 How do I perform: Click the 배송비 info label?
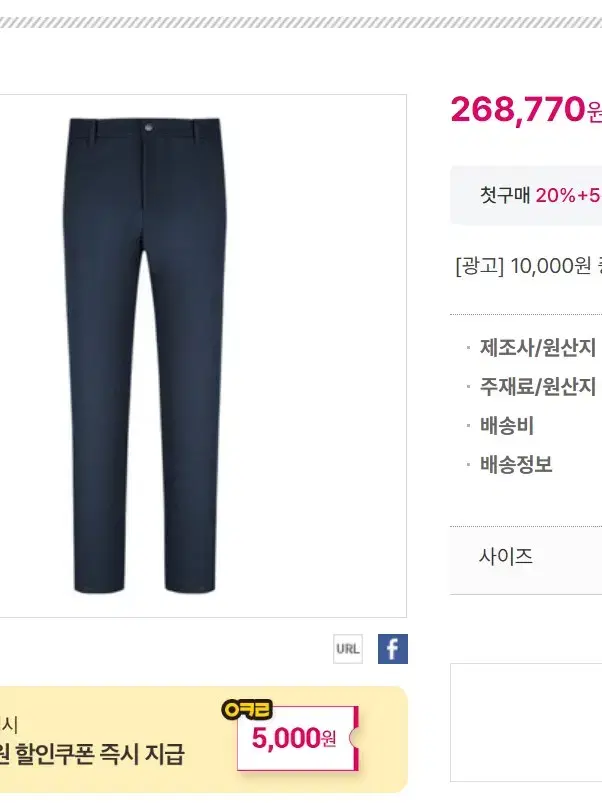507,426
